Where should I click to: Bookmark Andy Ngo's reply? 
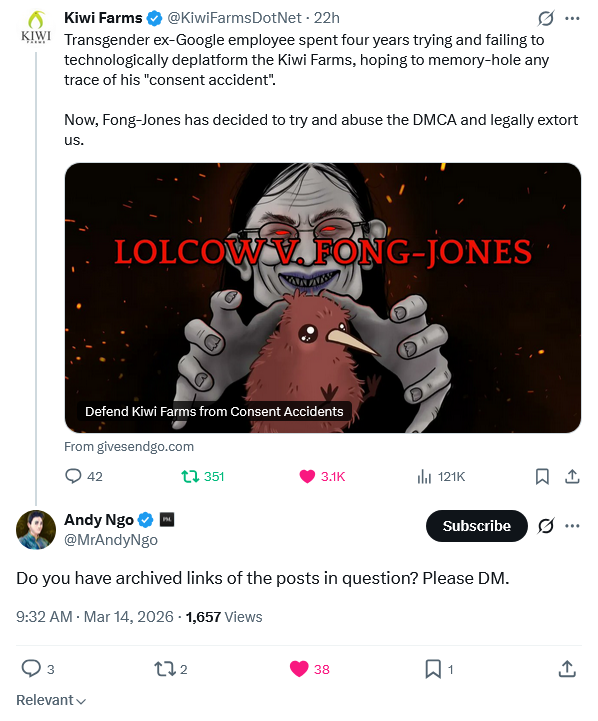439,669
